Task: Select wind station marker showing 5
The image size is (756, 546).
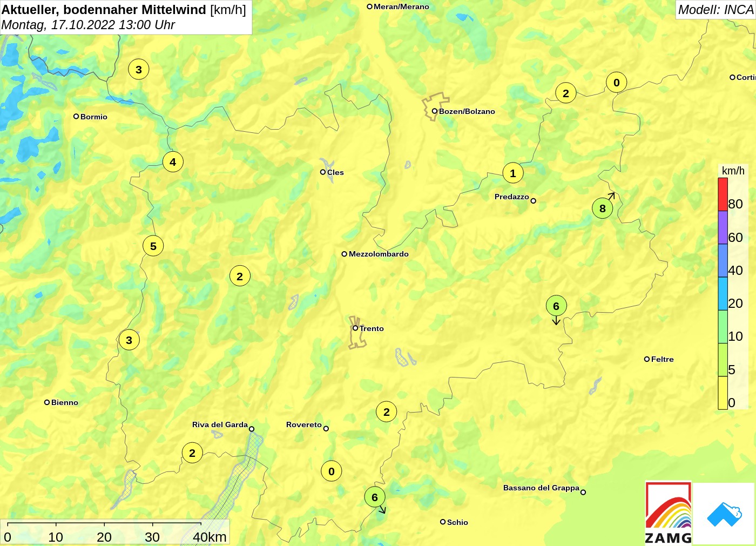Action: tap(153, 246)
